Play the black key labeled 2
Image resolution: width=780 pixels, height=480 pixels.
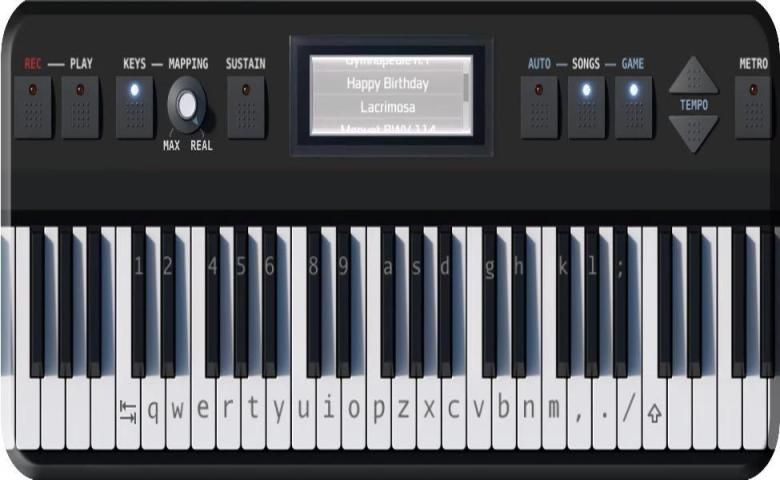click(167, 300)
